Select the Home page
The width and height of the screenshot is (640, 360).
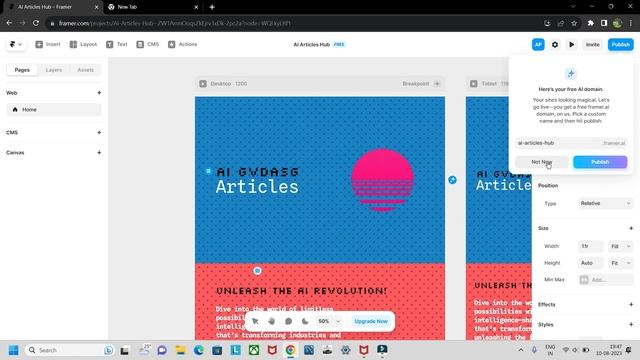pos(54,109)
